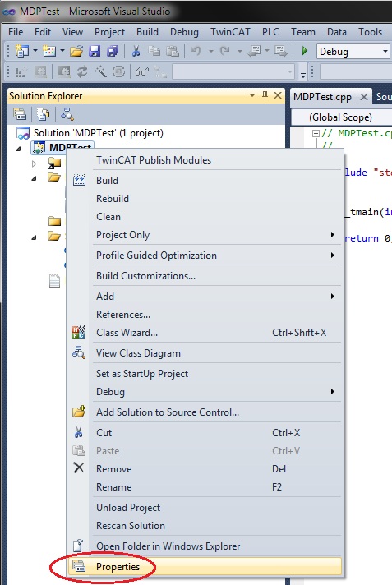Select Properties in the context menu
Image resolution: width=392 pixels, height=585 pixels.
[205, 567]
